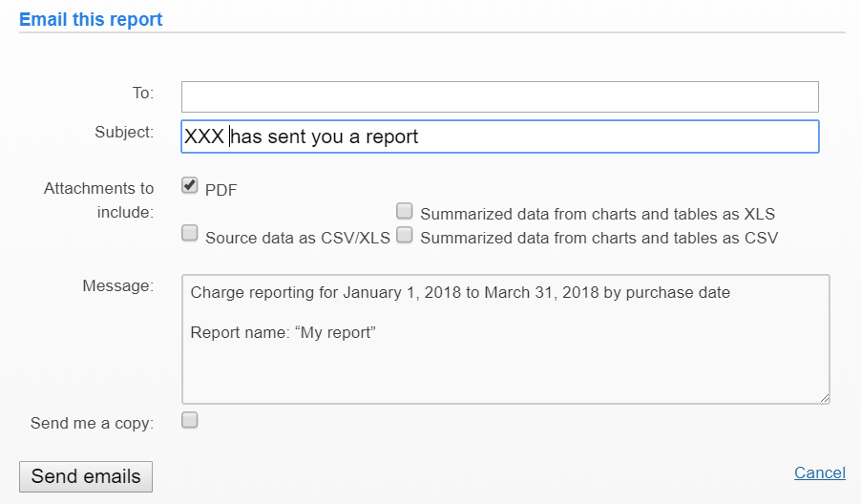This screenshot has width=861, height=504.
Task: Click the To recipient input field
Action: tap(499, 96)
